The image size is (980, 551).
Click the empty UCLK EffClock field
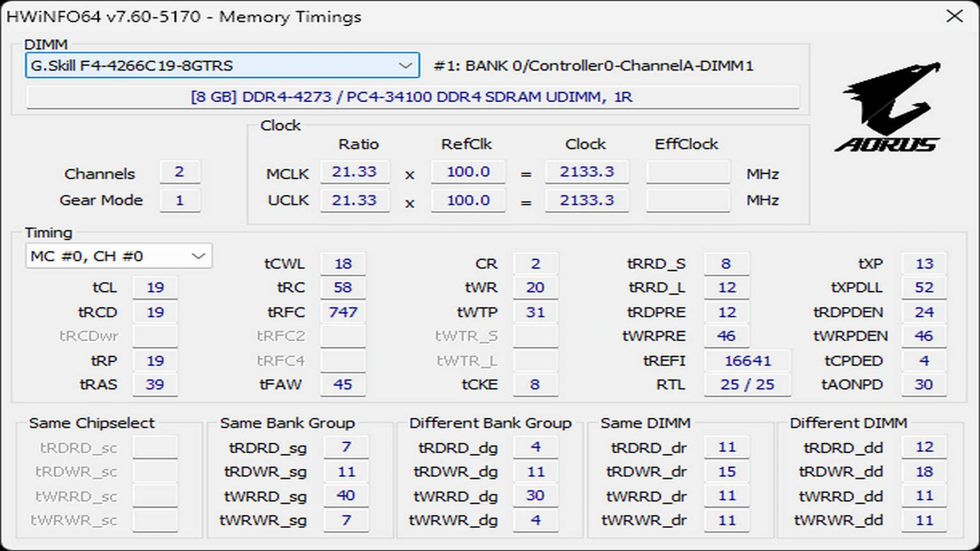688,200
